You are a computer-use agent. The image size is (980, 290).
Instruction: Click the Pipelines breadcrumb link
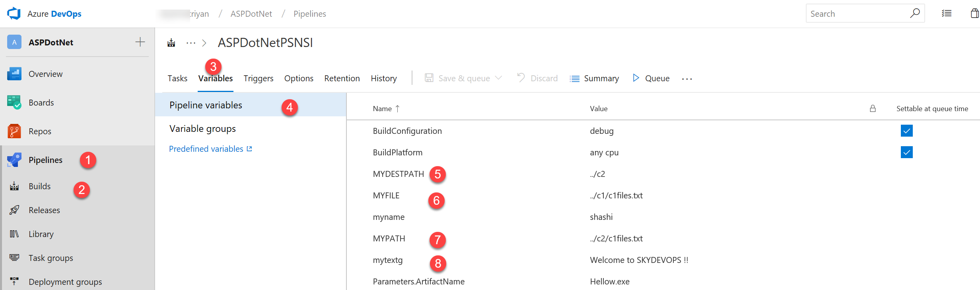310,14
